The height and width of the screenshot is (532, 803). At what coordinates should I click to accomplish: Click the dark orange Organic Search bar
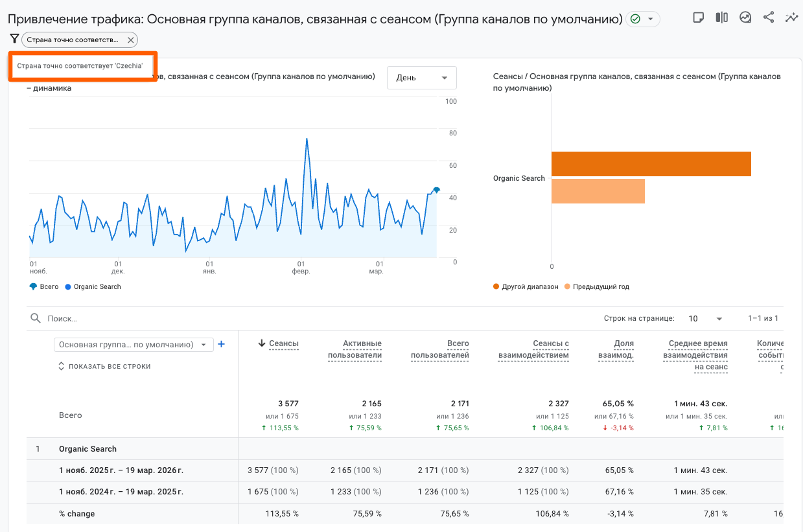651,164
